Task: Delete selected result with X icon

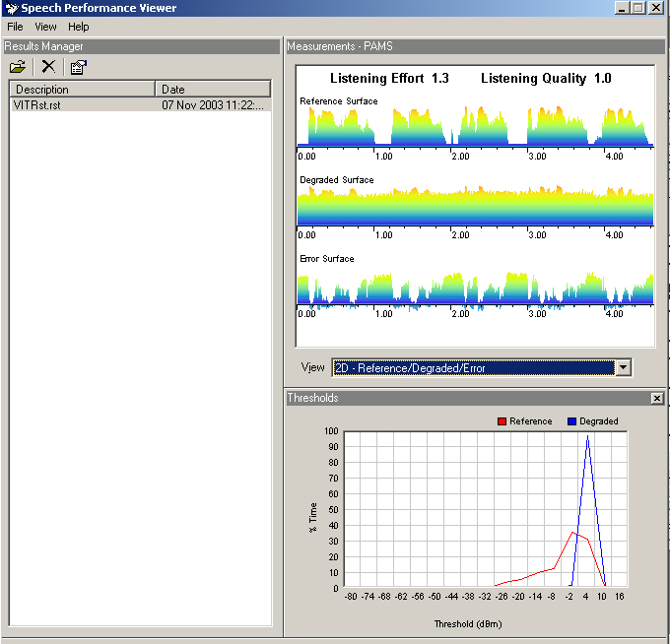Action: [x=48, y=67]
